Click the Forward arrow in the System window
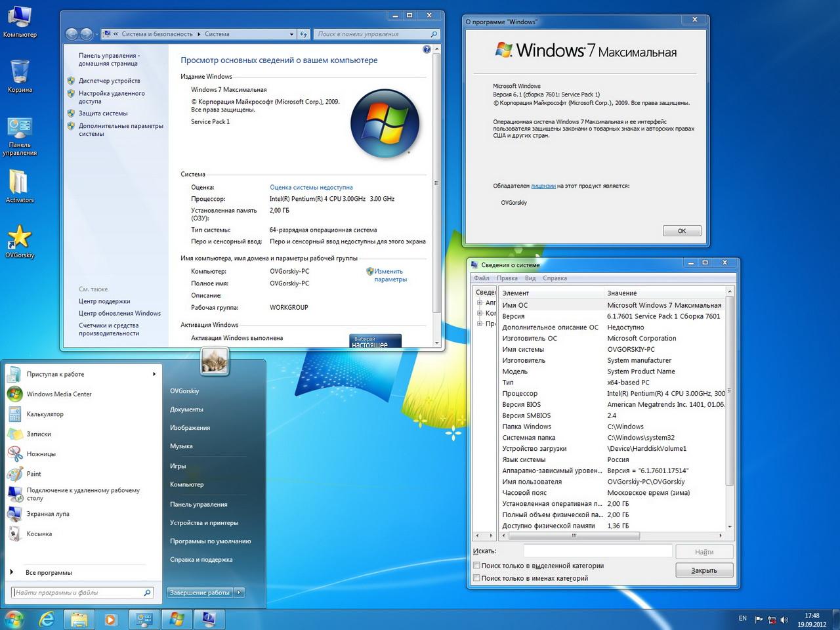 pyautogui.click(x=87, y=34)
